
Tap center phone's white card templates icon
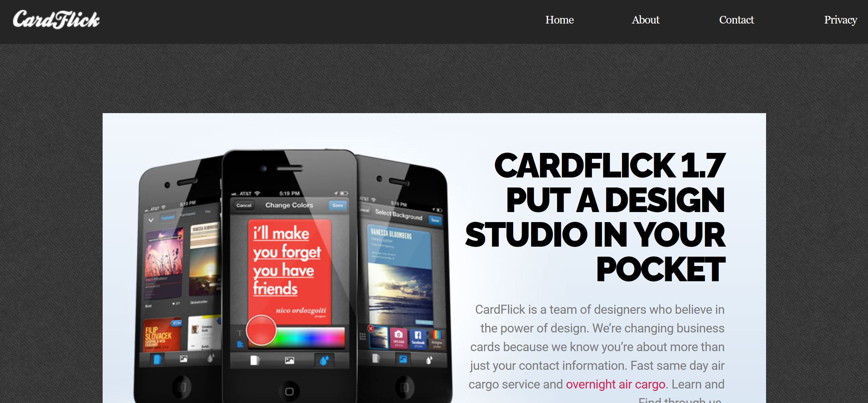255,360
